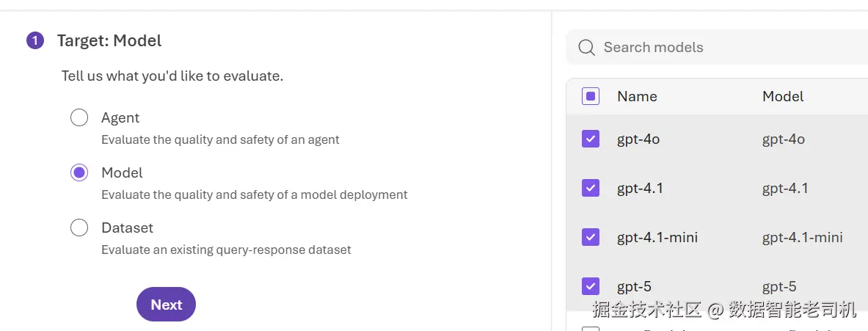868x331 pixels.
Task: Click 'Evaluate an existing query-response dataset' description
Action: pos(226,250)
